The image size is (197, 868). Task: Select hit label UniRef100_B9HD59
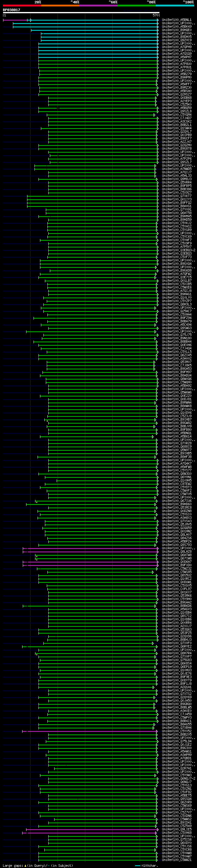tap(176, 220)
